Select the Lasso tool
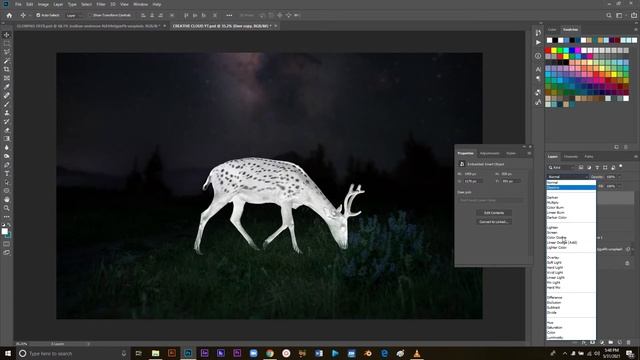640x360 pixels. pos(7,52)
